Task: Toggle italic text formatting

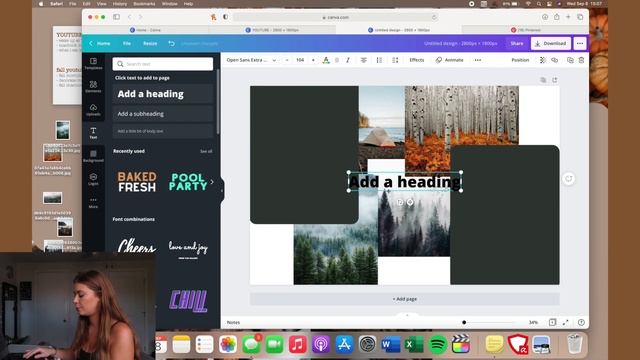Action: coord(348,60)
